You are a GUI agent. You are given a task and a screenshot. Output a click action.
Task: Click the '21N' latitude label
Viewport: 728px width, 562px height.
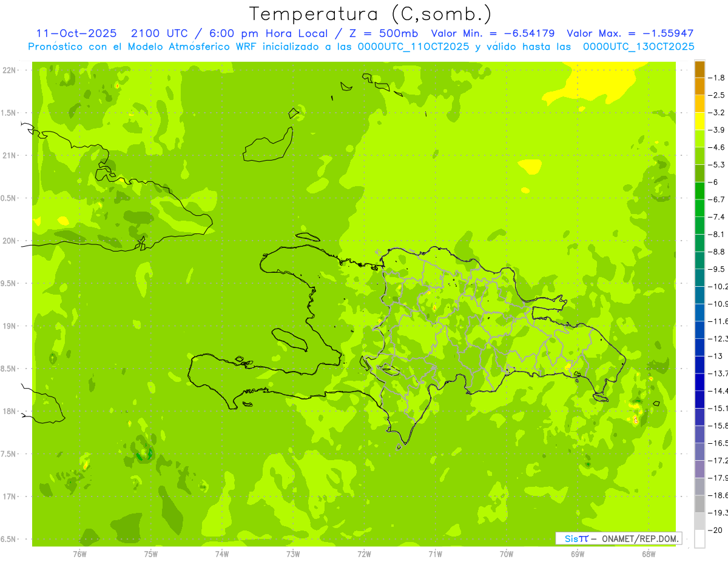(9, 155)
